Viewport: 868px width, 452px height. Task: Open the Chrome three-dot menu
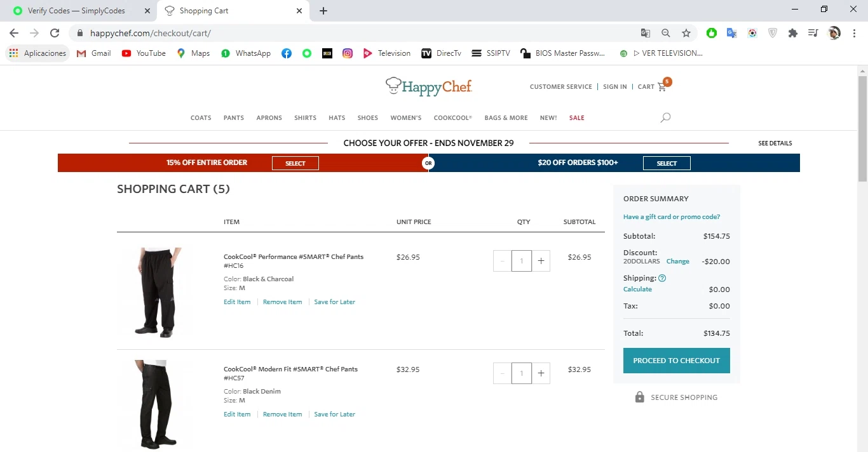855,33
